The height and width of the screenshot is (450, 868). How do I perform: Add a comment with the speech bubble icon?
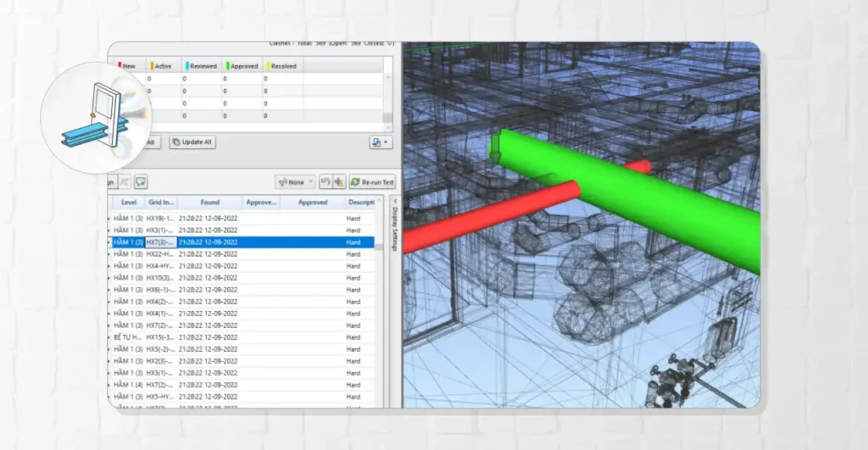141,181
